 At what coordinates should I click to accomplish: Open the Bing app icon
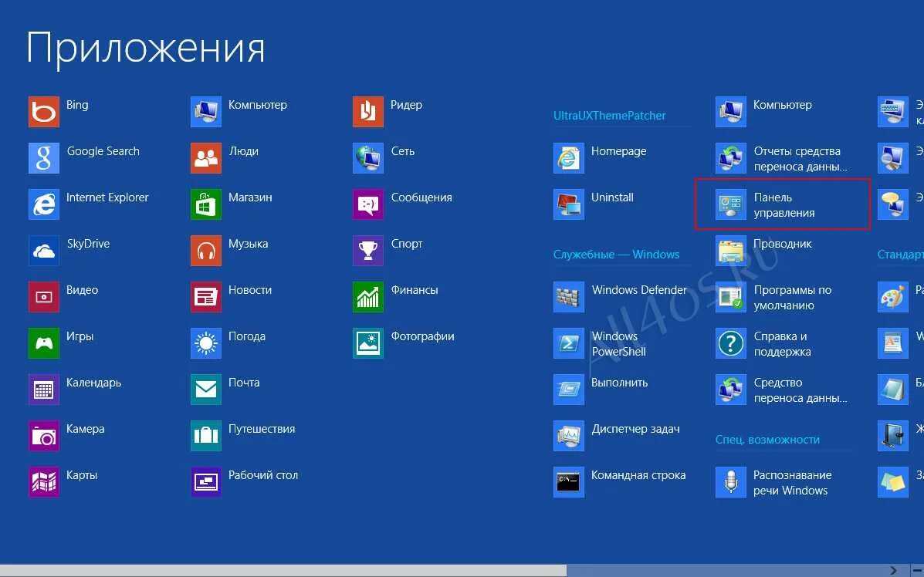pyautogui.click(x=43, y=111)
